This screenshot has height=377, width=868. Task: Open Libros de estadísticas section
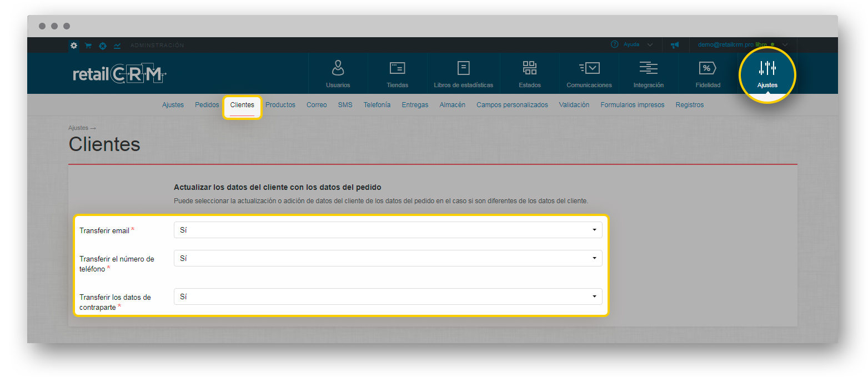coord(463,74)
